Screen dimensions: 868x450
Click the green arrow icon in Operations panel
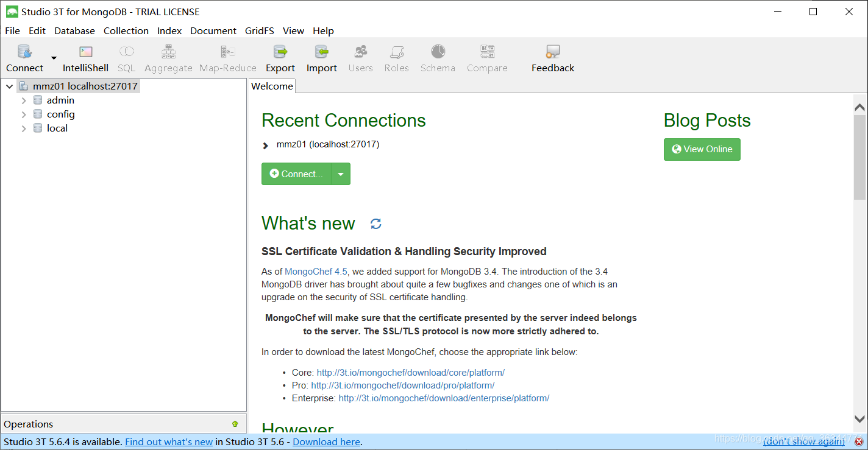coord(235,424)
